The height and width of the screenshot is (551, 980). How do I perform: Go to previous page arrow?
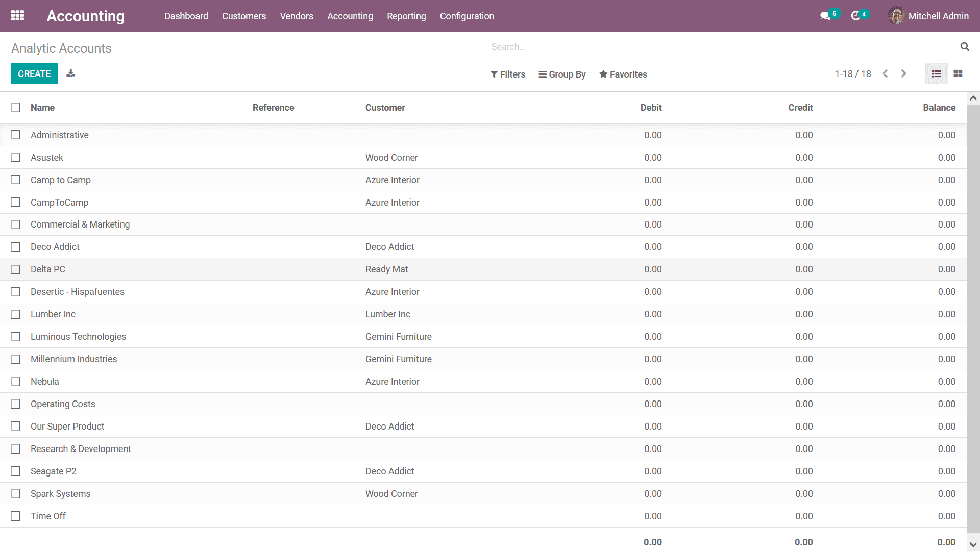885,74
